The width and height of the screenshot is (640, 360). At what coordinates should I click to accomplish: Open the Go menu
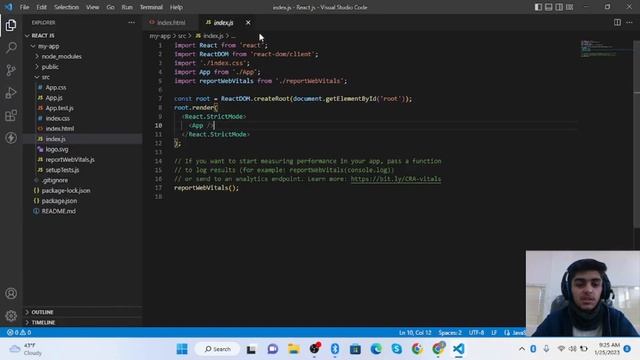click(110, 7)
